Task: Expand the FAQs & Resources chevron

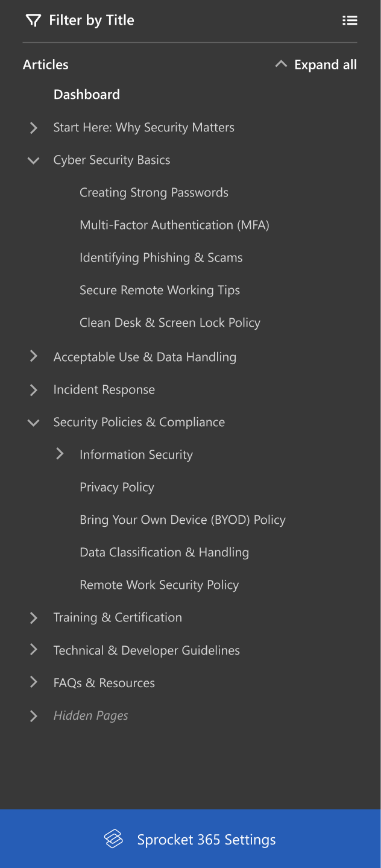Action: click(x=34, y=683)
